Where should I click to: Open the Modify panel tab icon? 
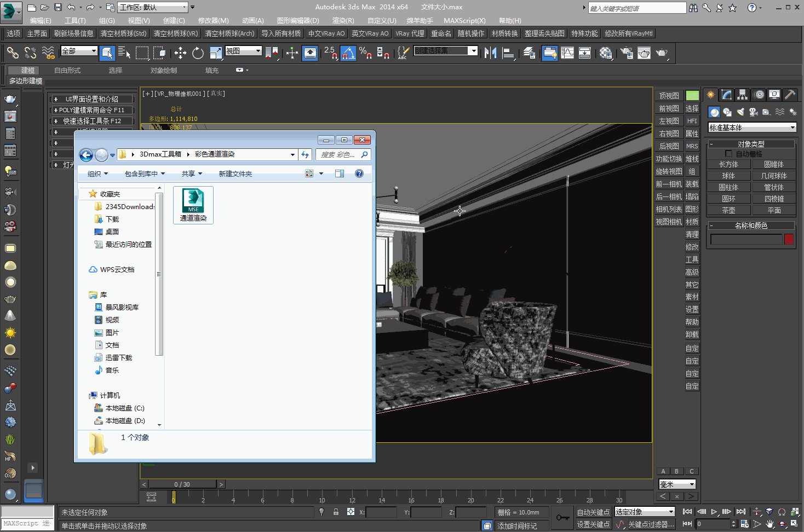click(x=726, y=95)
